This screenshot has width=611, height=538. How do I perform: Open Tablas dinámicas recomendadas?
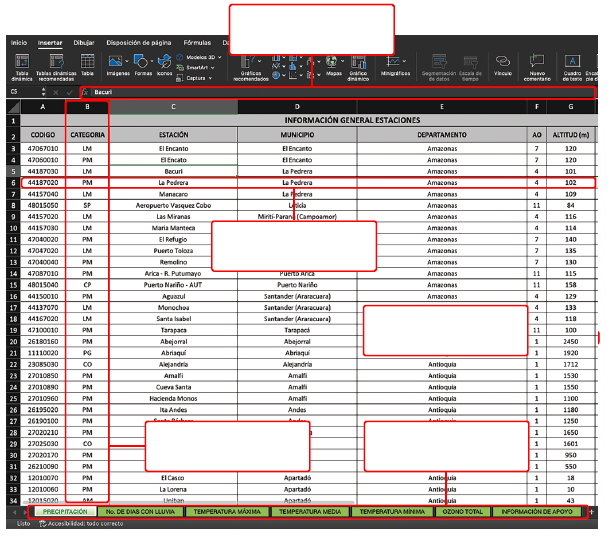[x=56, y=62]
